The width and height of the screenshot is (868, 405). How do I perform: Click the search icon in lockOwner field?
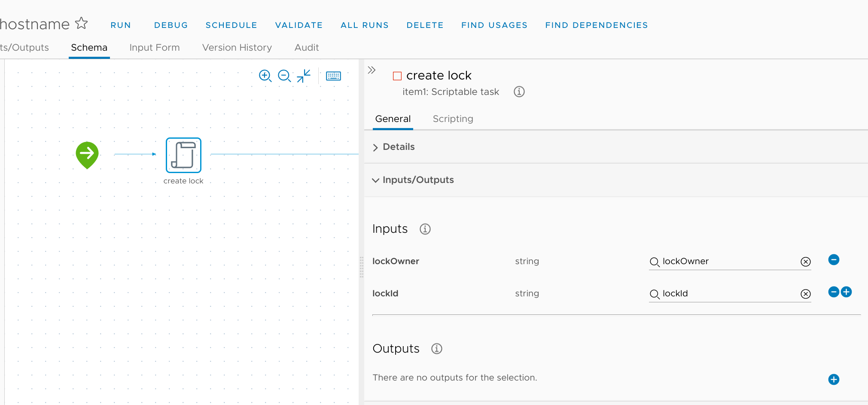[655, 262]
